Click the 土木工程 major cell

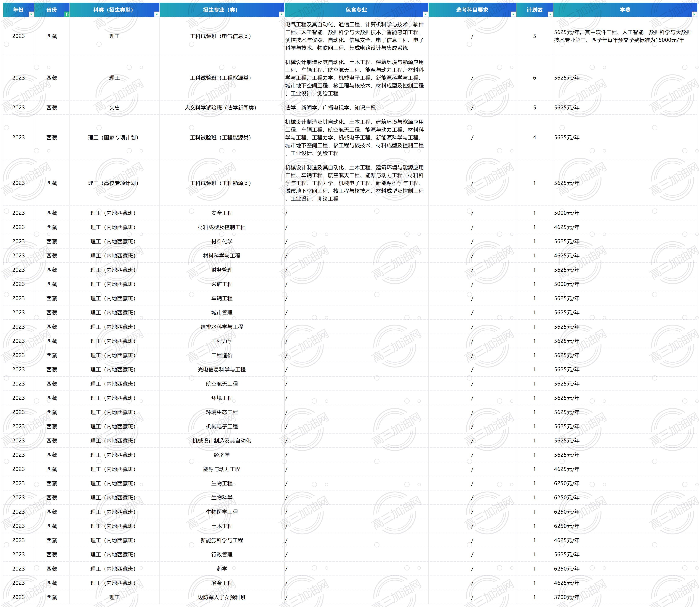click(222, 526)
